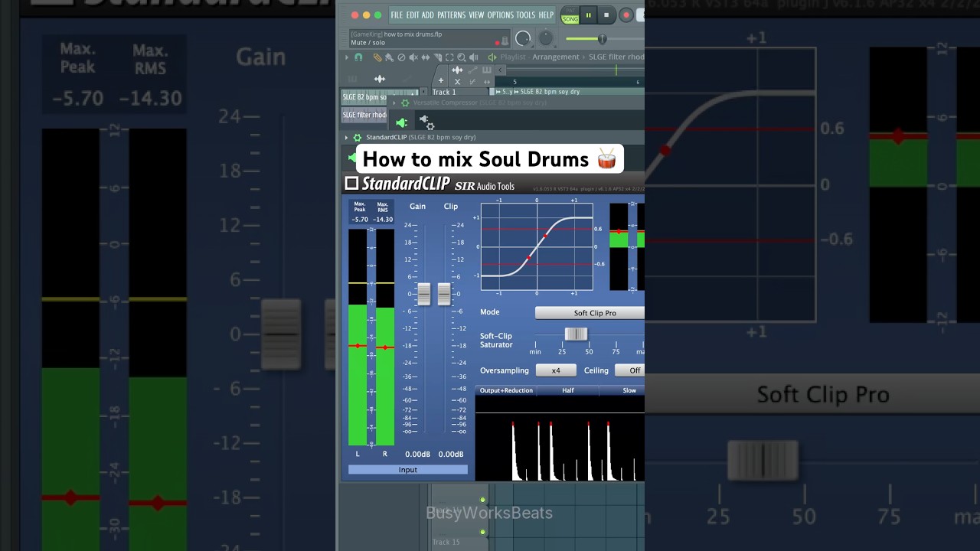Image resolution: width=980 pixels, height=551 pixels.
Task: Click the trash bin icon in the hint panel
Action: tap(505, 41)
